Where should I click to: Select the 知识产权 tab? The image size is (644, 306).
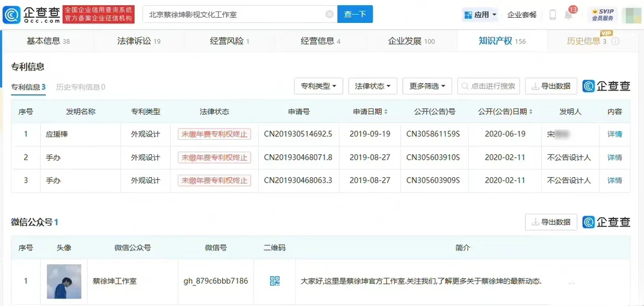pyautogui.click(x=502, y=41)
